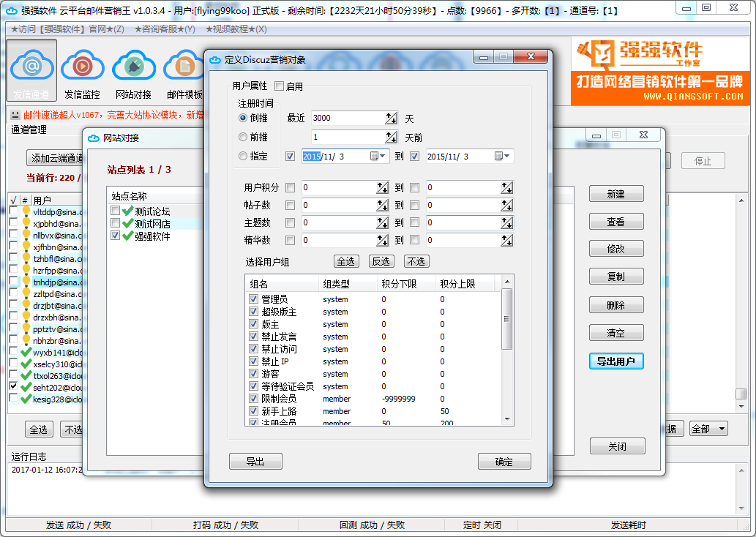Enable the 精华数 lower bound checkbox
Screen dimensions: 756x537
290,240
